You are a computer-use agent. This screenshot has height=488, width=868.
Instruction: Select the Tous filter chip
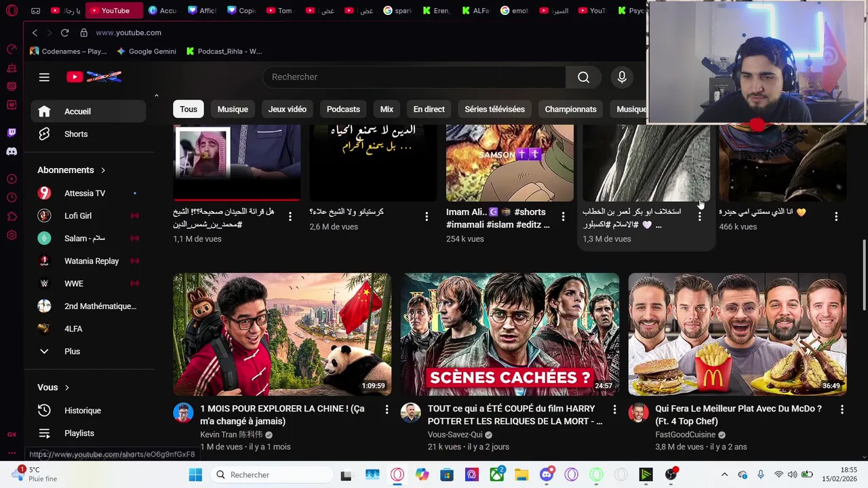189,109
